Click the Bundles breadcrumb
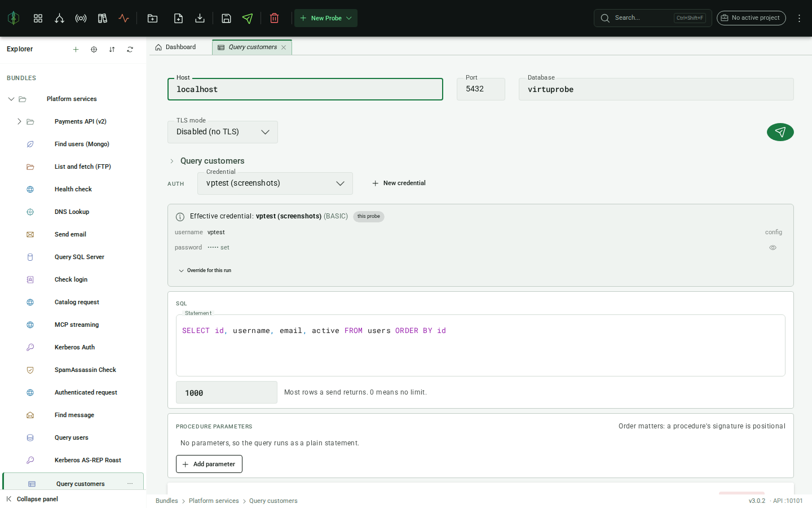The height and width of the screenshot is (508, 812). pyautogui.click(x=167, y=501)
